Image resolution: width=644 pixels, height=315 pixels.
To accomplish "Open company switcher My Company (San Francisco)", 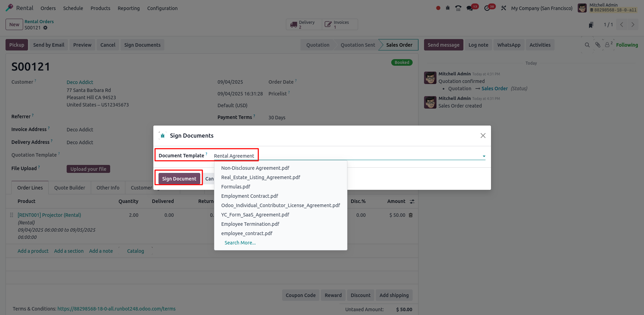I will [x=542, y=8].
